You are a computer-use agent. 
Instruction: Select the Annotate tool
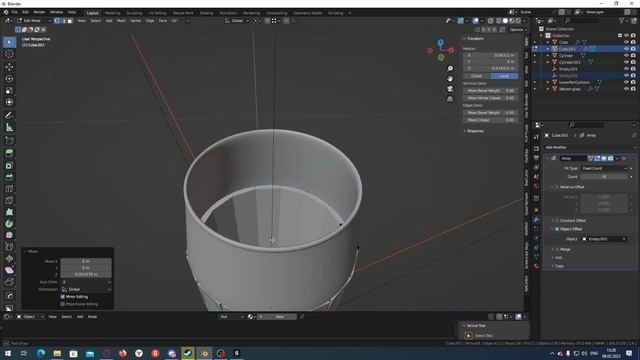[x=9, y=116]
